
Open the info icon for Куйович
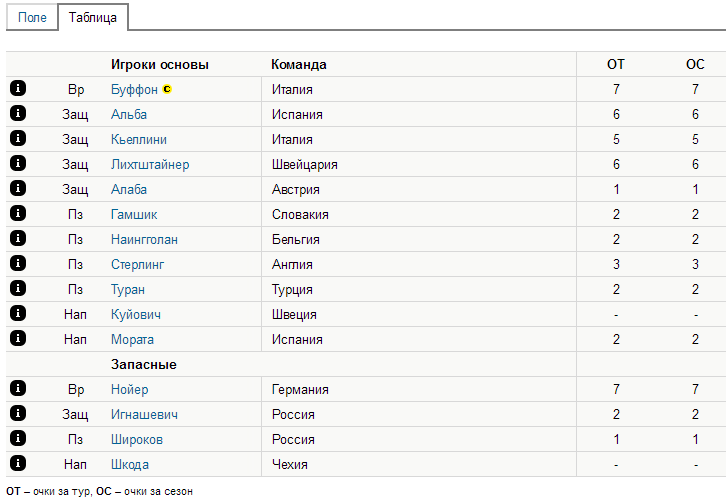(17, 314)
